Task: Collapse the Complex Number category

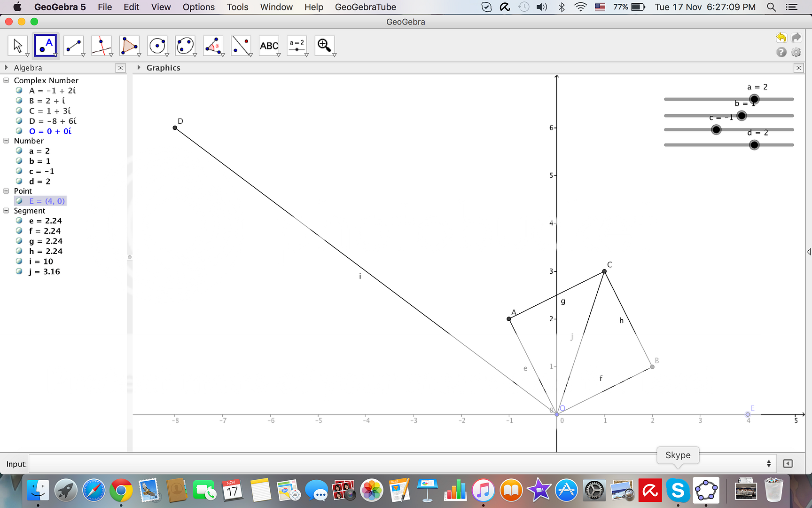Action: coord(6,80)
